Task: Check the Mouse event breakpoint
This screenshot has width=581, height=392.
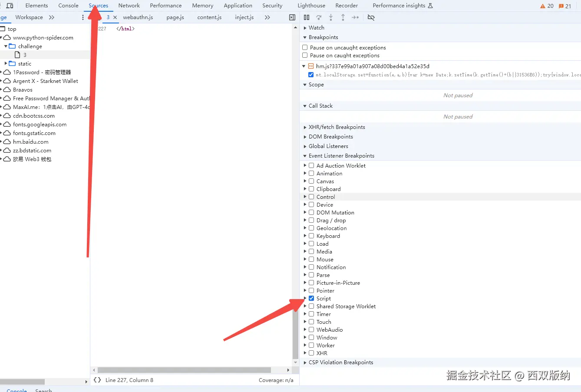Action: tap(311, 259)
